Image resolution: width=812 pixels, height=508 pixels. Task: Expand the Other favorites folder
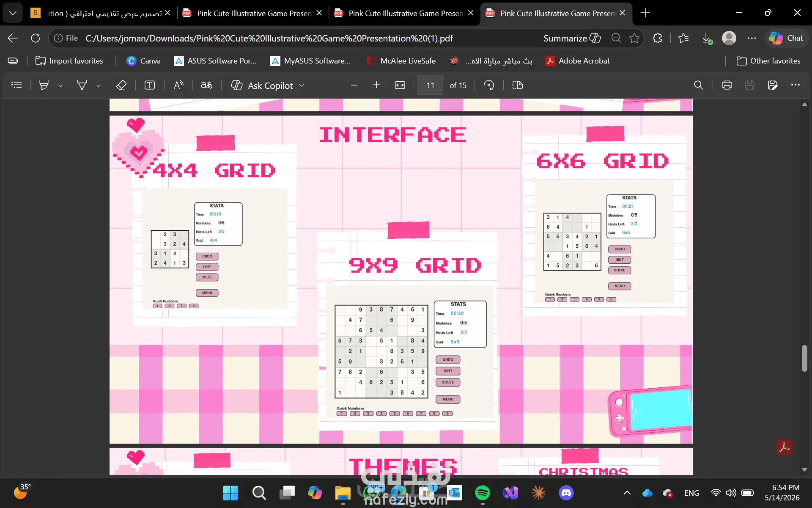click(768, 61)
